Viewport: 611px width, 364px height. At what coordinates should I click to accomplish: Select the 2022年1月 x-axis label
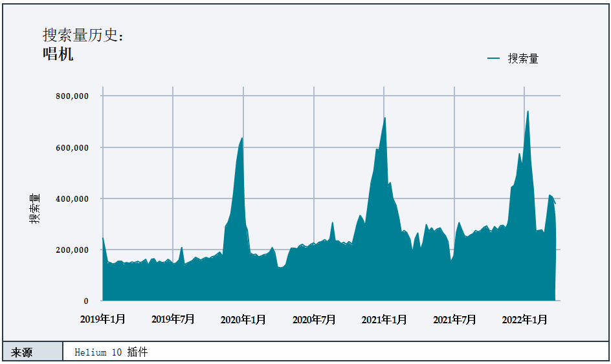525,319
